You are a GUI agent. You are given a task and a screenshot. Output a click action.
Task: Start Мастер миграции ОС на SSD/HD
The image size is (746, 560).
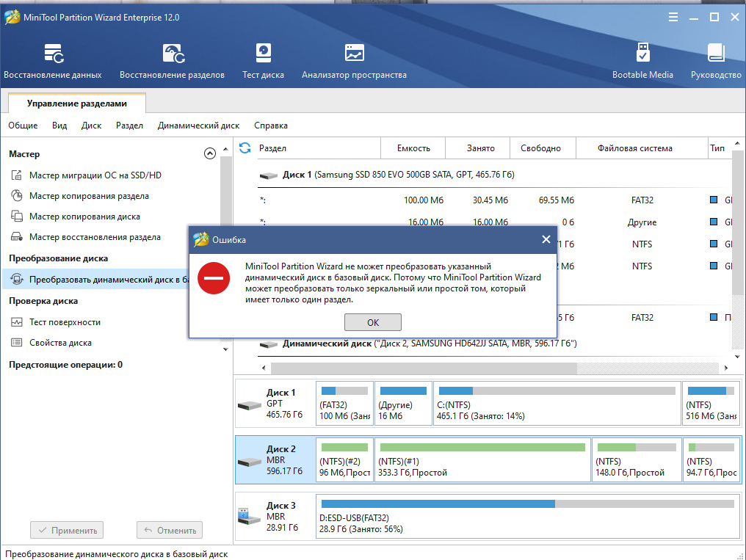(x=95, y=175)
